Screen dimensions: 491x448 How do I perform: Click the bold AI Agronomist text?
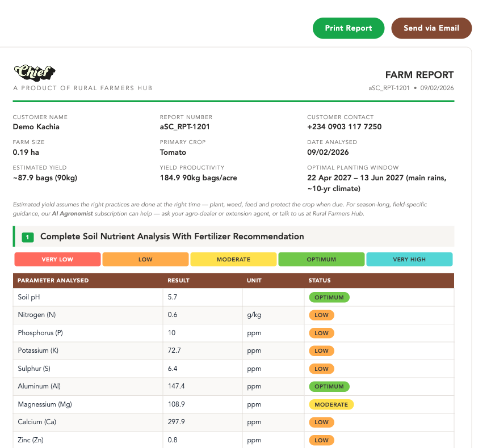[x=72, y=214]
